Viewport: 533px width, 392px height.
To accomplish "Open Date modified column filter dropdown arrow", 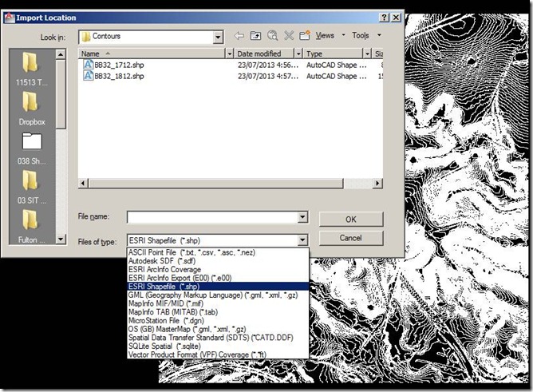I will point(298,53).
